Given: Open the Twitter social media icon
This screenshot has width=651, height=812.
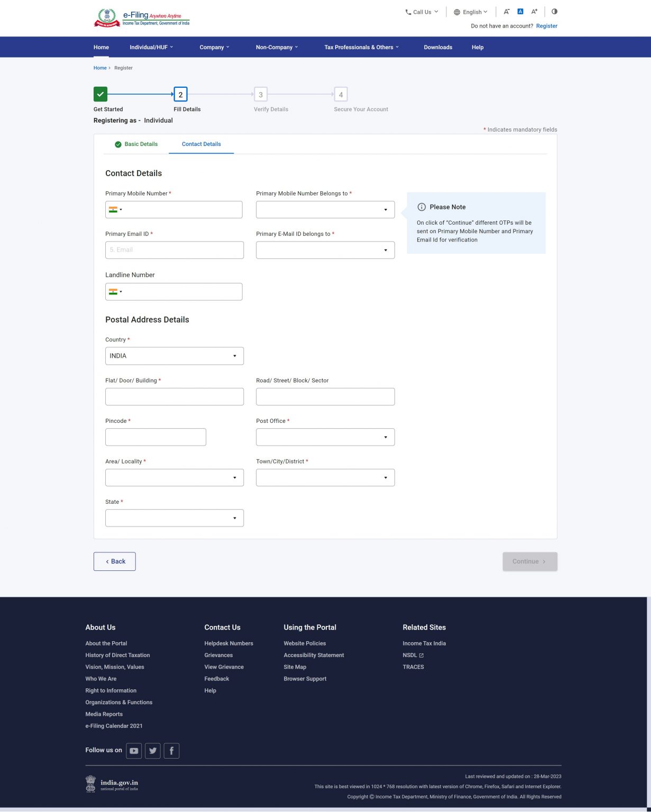Looking at the screenshot, I should click(153, 751).
